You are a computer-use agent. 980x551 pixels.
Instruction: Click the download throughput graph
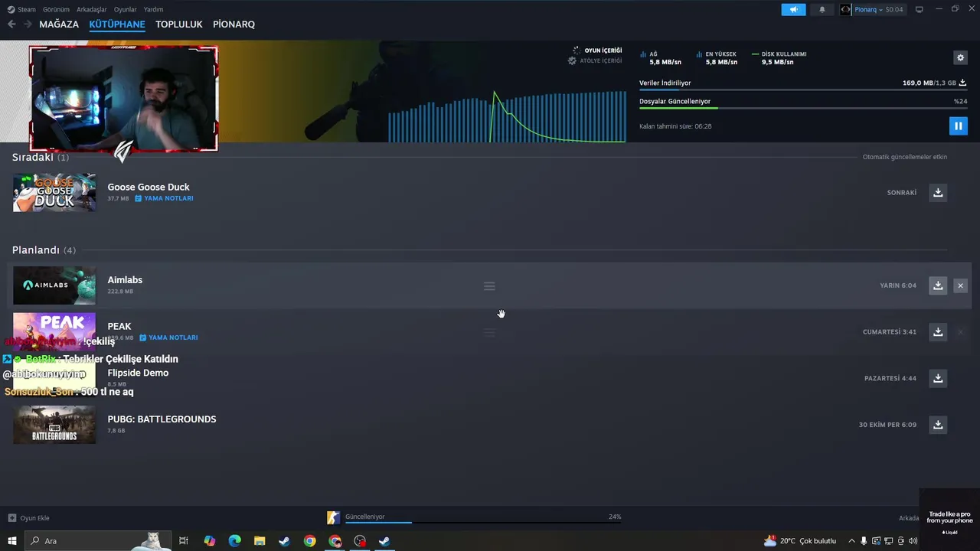pyautogui.click(x=507, y=116)
